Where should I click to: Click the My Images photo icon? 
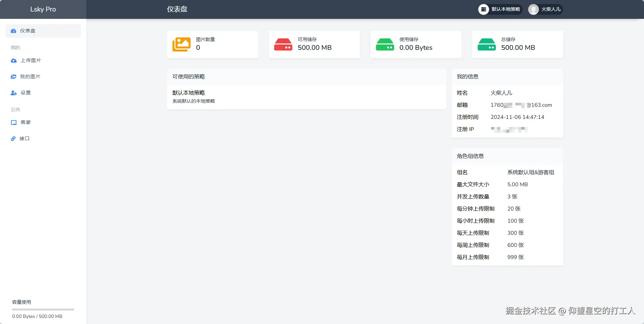point(13,77)
